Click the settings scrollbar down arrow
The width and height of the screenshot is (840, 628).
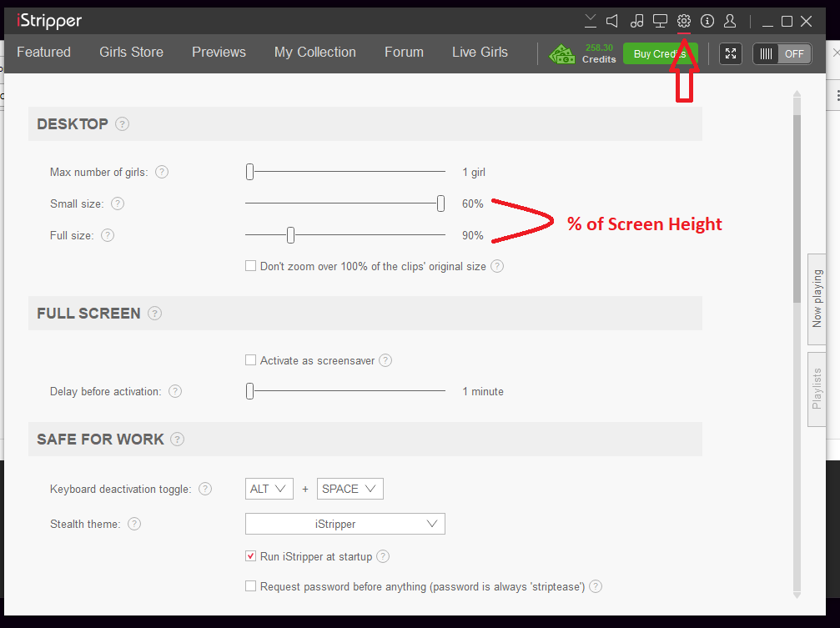coord(797,595)
